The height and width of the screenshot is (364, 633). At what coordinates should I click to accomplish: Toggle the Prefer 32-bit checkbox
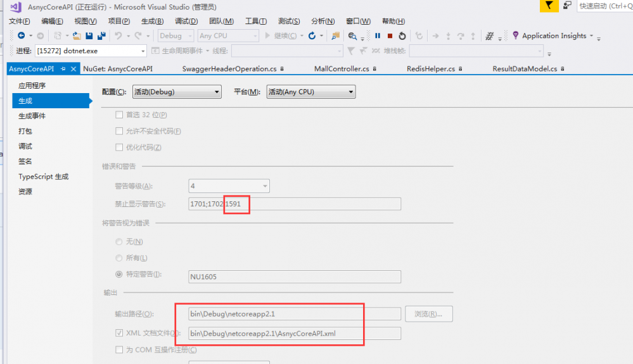click(119, 115)
